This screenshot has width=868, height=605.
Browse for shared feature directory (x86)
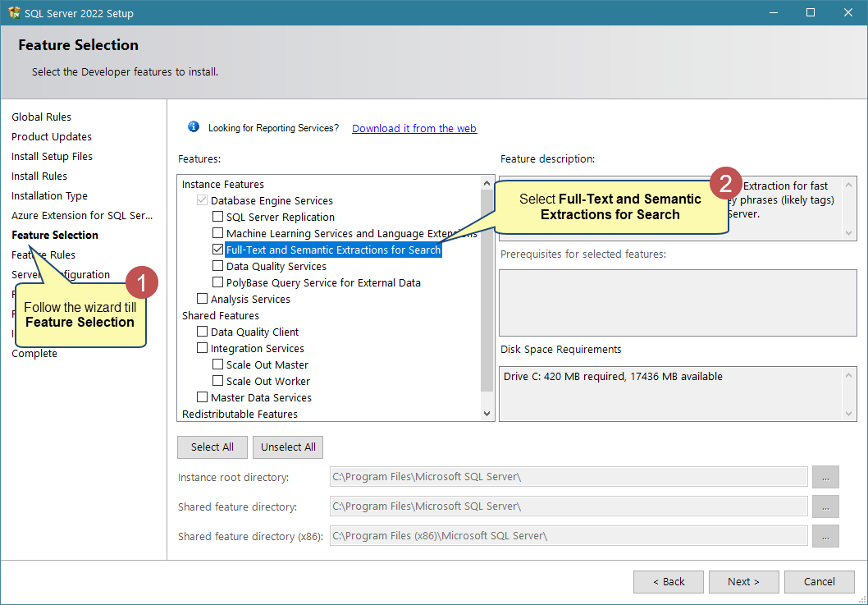click(825, 536)
